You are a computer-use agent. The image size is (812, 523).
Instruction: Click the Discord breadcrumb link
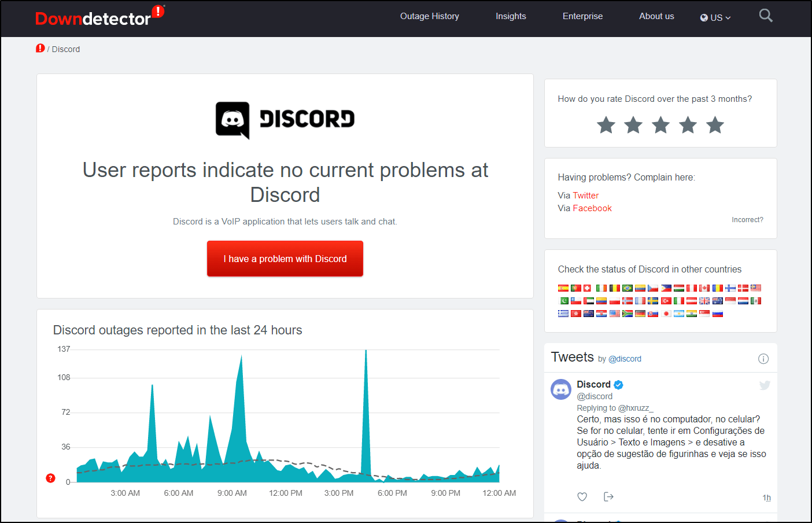66,49
